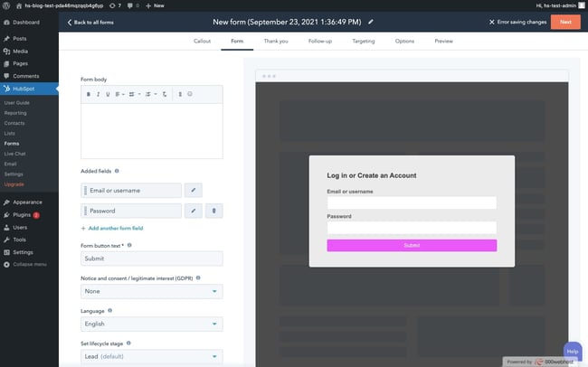Click the bold formatting icon
Viewport: 588px width, 367px height.
point(89,94)
